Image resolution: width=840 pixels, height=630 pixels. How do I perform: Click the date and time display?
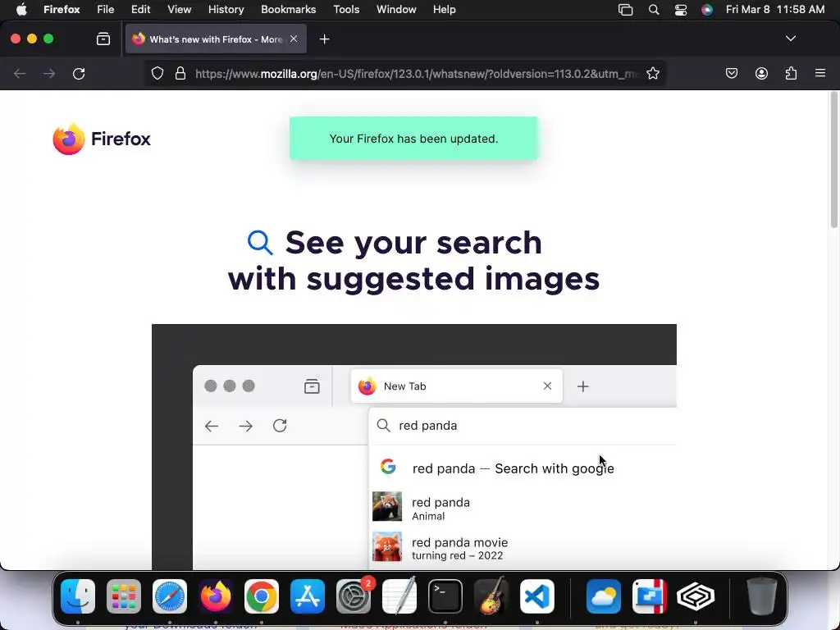click(x=775, y=10)
